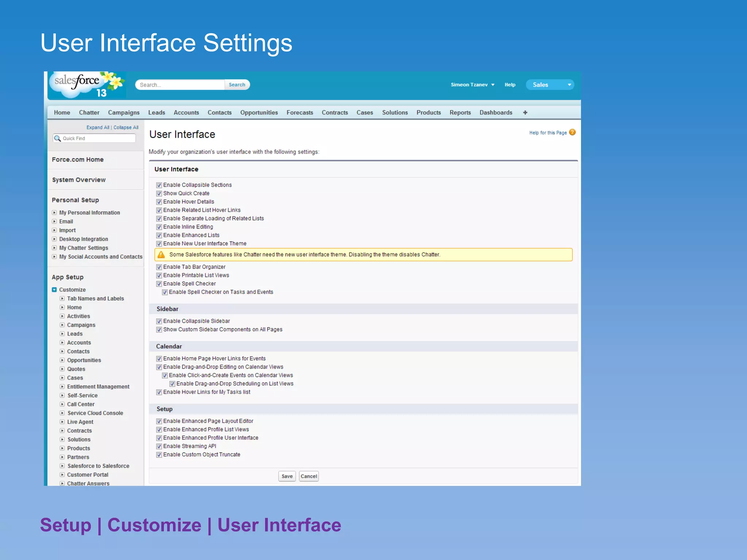Uncheck Show Quick Create
The height and width of the screenshot is (560, 747).
pos(159,194)
